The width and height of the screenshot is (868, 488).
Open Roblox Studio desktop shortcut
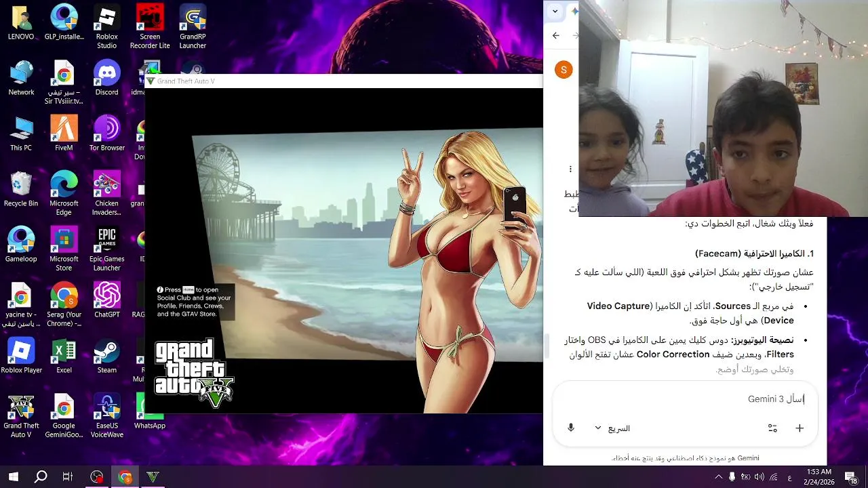click(x=106, y=27)
